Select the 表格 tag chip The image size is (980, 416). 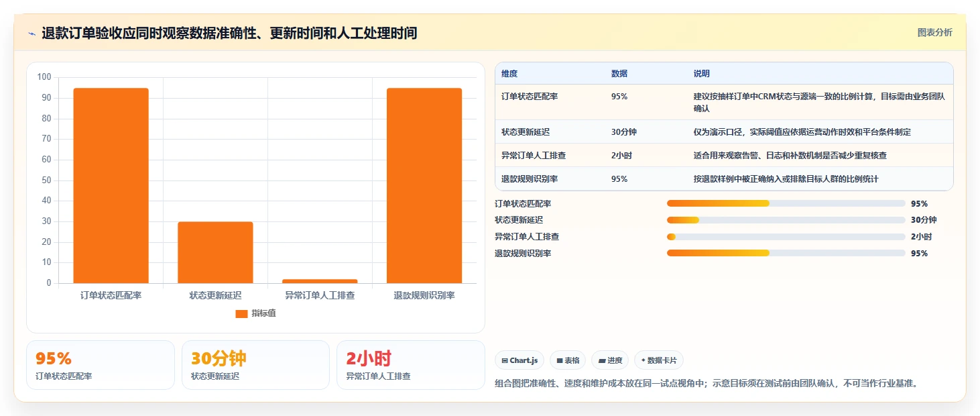[x=568, y=360]
